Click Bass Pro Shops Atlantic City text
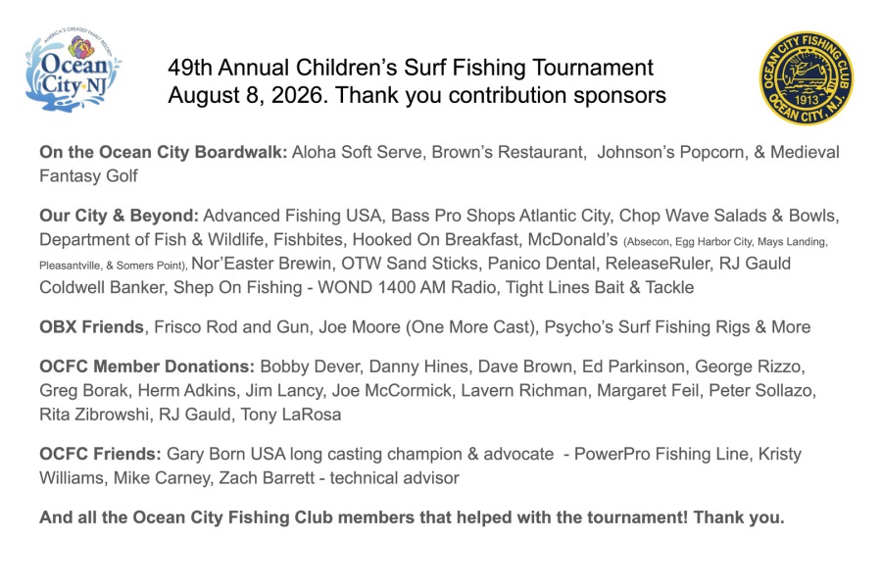This screenshot has height=588, width=882. pos(500,216)
